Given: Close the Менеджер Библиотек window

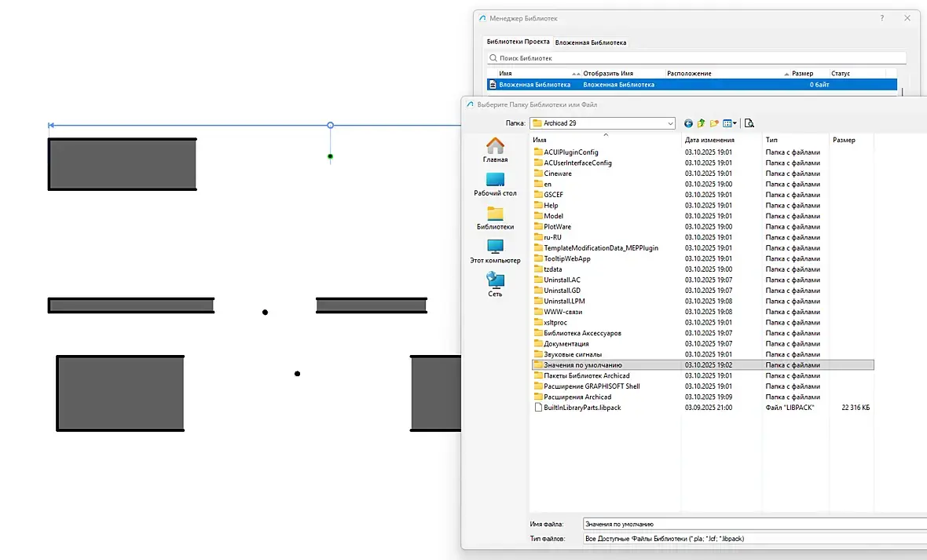Looking at the screenshot, I should click(907, 18).
